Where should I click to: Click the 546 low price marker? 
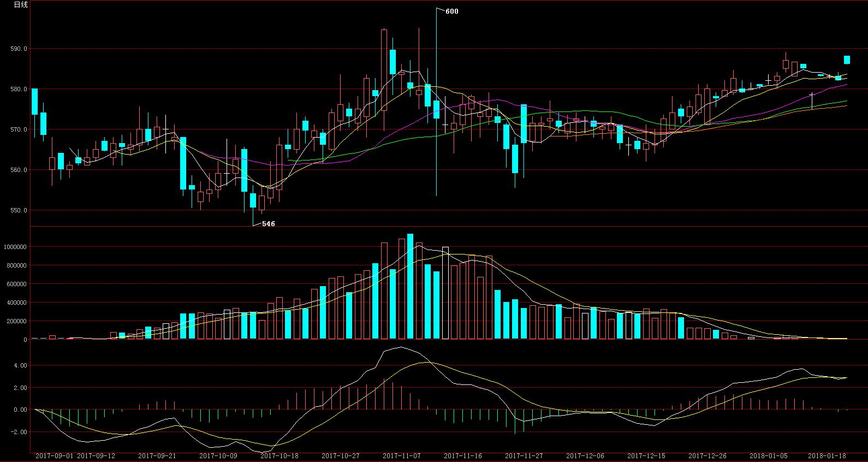(269, 224)
